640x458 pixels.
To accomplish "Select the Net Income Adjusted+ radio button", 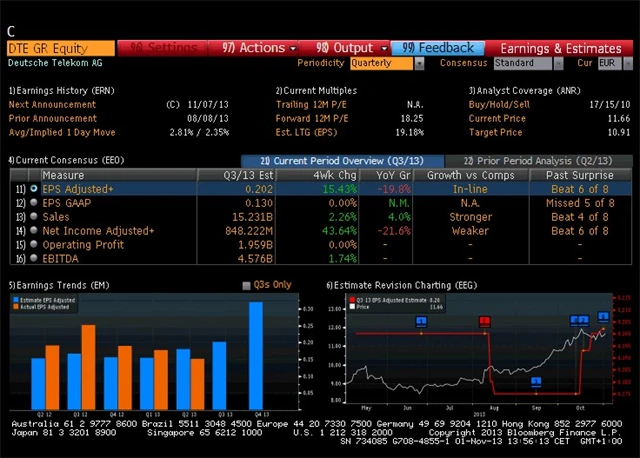I will tap(34, 230).
